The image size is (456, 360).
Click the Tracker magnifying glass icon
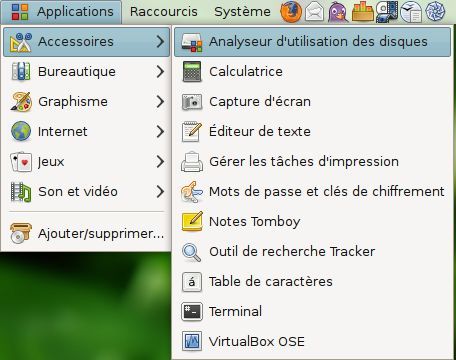(192, 252)
